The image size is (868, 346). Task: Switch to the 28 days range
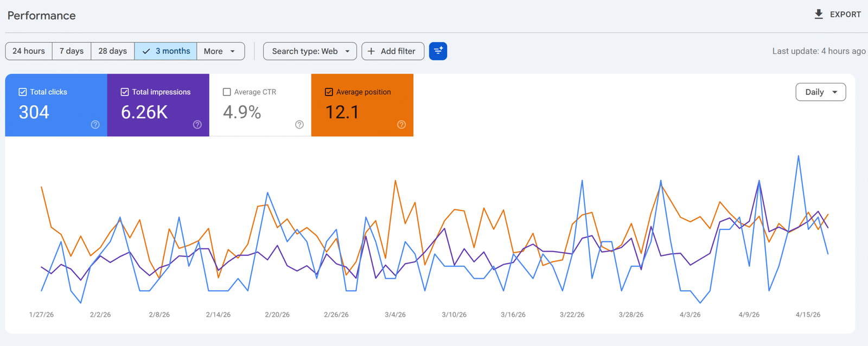click(x=112, y=51)
